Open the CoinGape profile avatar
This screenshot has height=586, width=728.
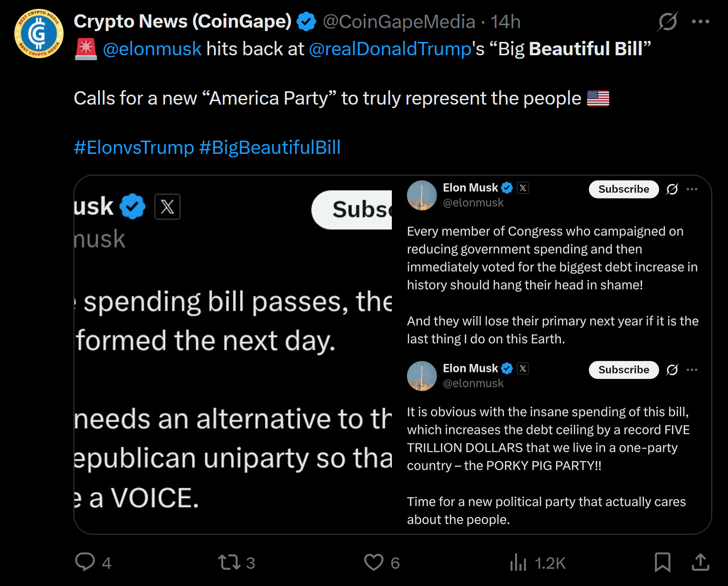pos(39,34)
